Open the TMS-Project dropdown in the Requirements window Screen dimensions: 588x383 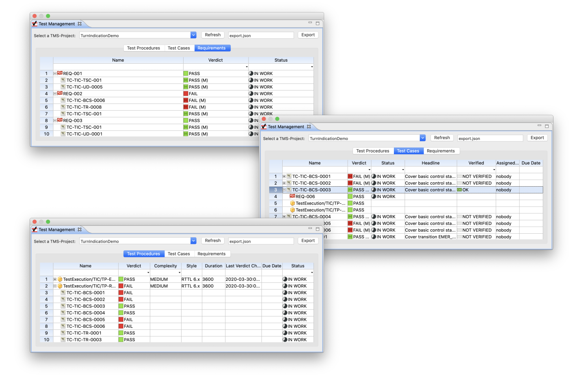(193, 35)
